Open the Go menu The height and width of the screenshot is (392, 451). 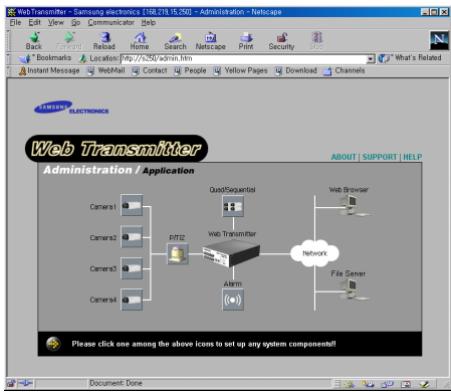pyautogui.click(x=76, y=23)
